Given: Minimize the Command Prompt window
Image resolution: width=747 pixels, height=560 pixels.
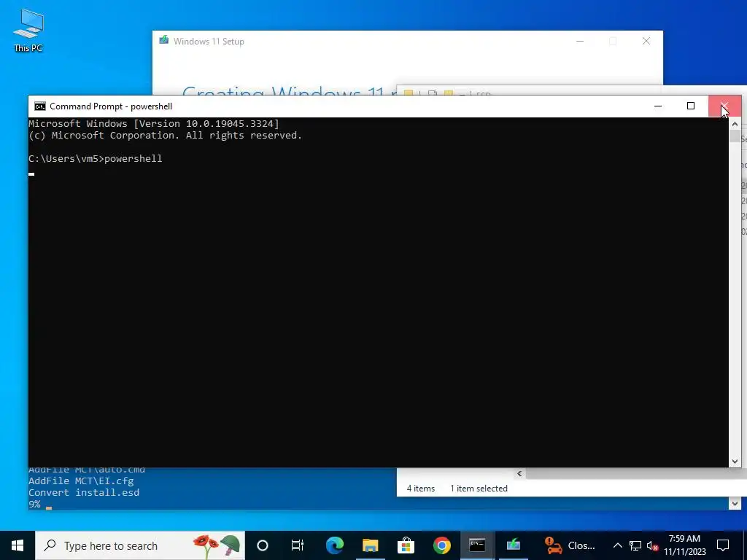Looking at the screenshot, I should (x=658, y=106).
